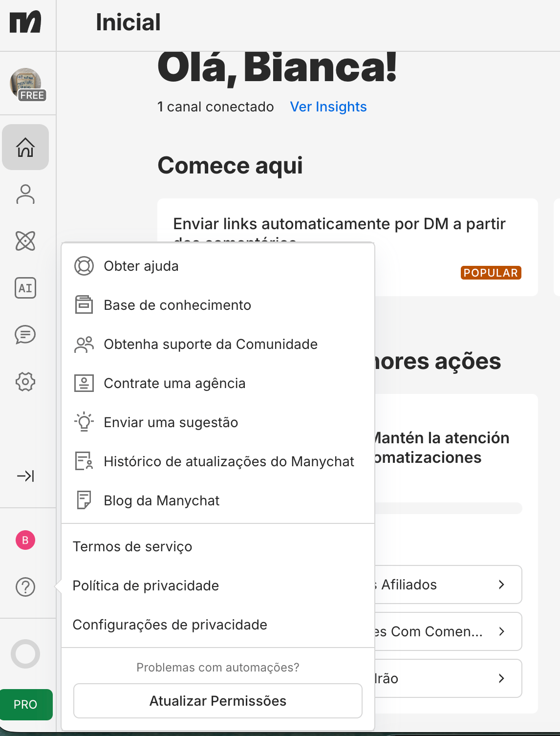This screenshot has height=736, width=560.
Task: Open the Ver Insights link
Action: 328,107
